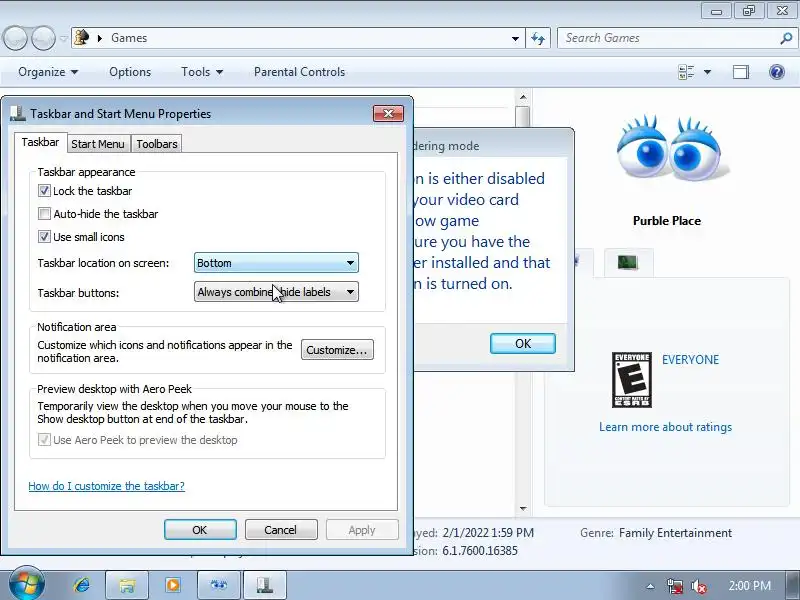
Task: Click the Purble Place title text
Action: [x=667, y=221]
